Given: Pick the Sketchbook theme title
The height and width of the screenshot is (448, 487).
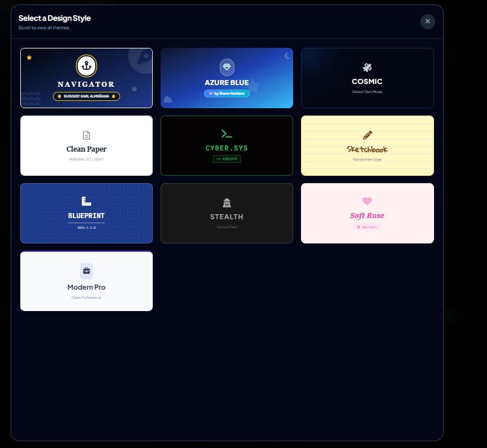Looking at the screenshot, I should [x=367, y=149].
